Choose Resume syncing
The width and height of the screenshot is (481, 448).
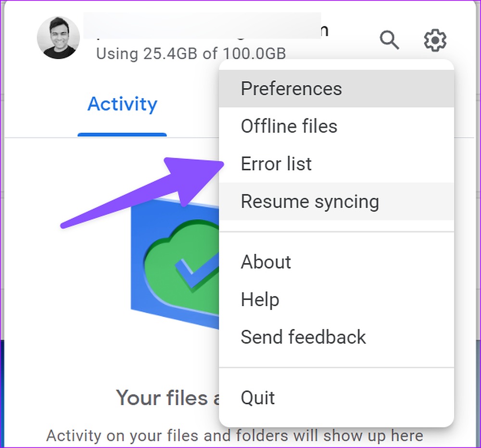pyautogui.click(x=337, y=201)
